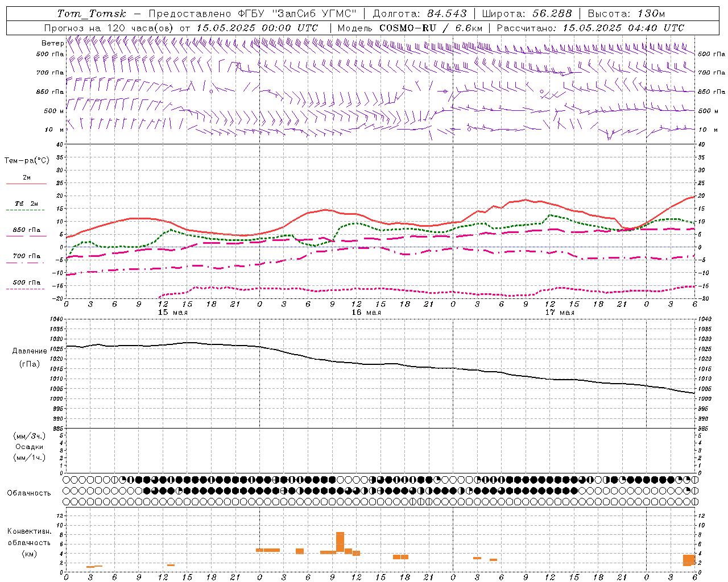
Task: Click the 'Рассчитано: 15.05.2025 04:40 UTC' timestamp
Action: [x=590, y=28]
